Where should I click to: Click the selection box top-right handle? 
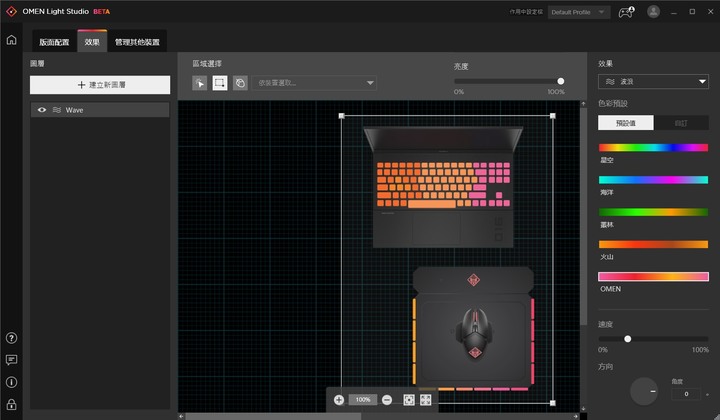pyautogui.click(x=553, y=116)
